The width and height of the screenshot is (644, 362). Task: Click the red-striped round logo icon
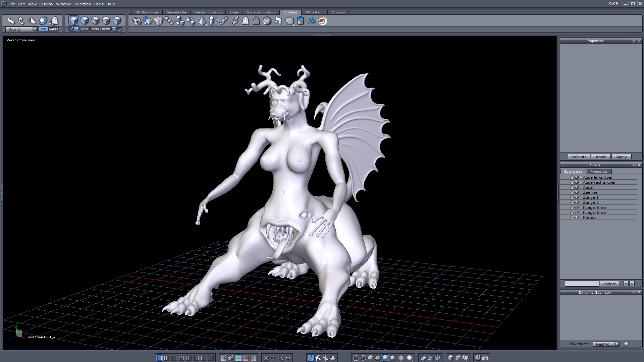[x=322, y=21]
